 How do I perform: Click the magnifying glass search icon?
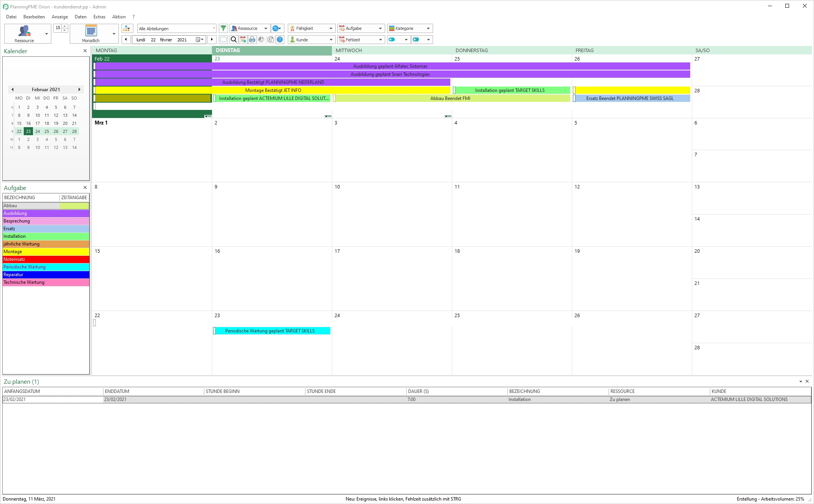tap(234, 39)
